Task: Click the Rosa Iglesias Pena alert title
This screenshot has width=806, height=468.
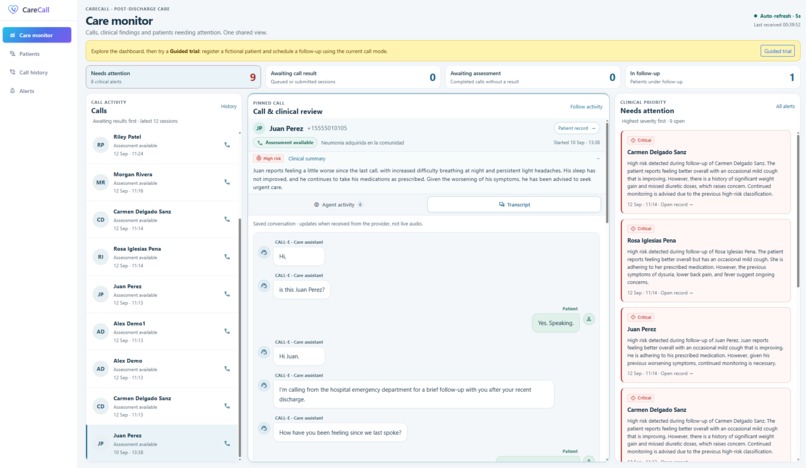Action: click(x=651, y=241)
